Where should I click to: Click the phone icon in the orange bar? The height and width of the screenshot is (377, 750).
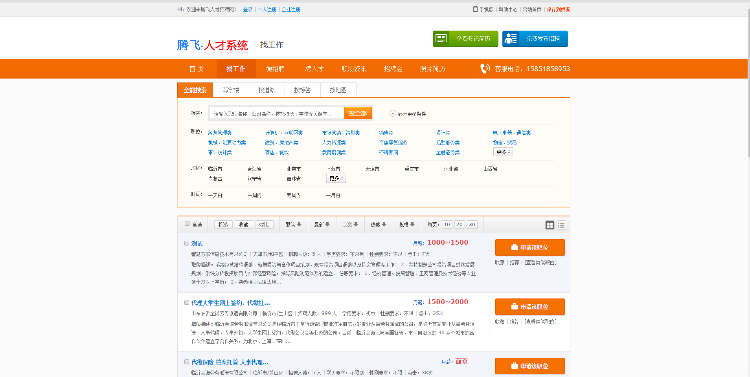tap(485, 68)
